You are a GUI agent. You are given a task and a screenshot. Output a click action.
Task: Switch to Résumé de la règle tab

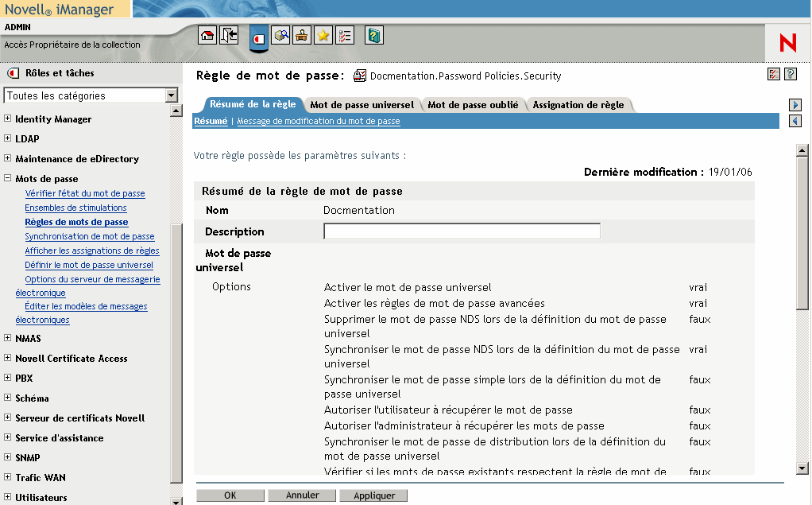(253, 104)
